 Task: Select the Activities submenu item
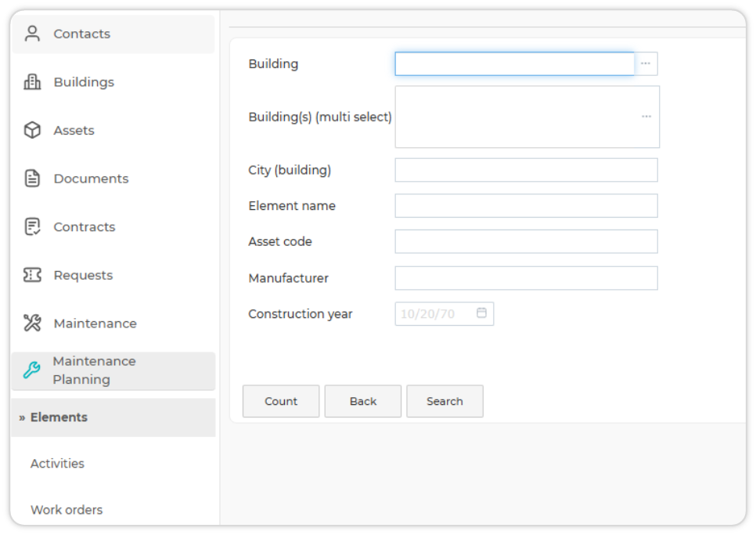[57, 464]
